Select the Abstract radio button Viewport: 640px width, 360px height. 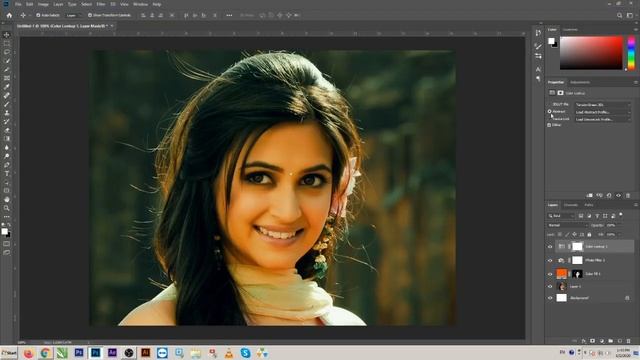(x=549, y=111)
